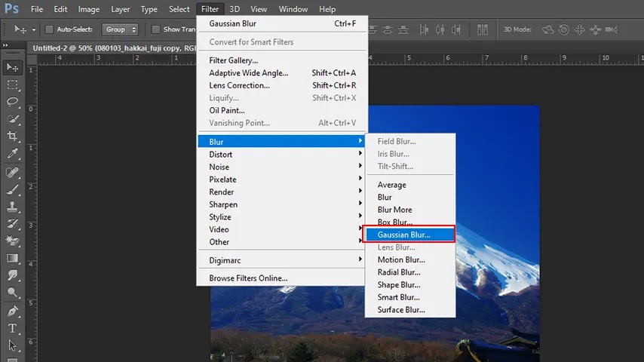Open the Blur submenu entry
The image size is (644, 362).
281,141
